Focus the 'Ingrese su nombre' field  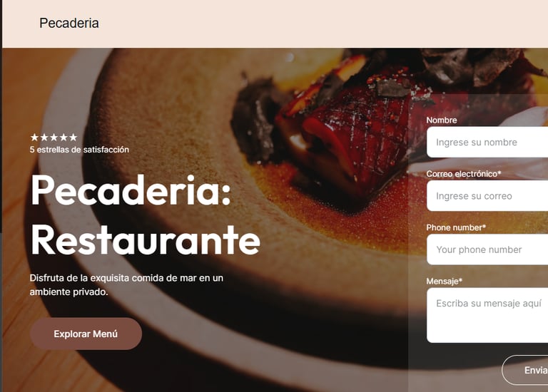pyautogui.click(x=487, y=142)
